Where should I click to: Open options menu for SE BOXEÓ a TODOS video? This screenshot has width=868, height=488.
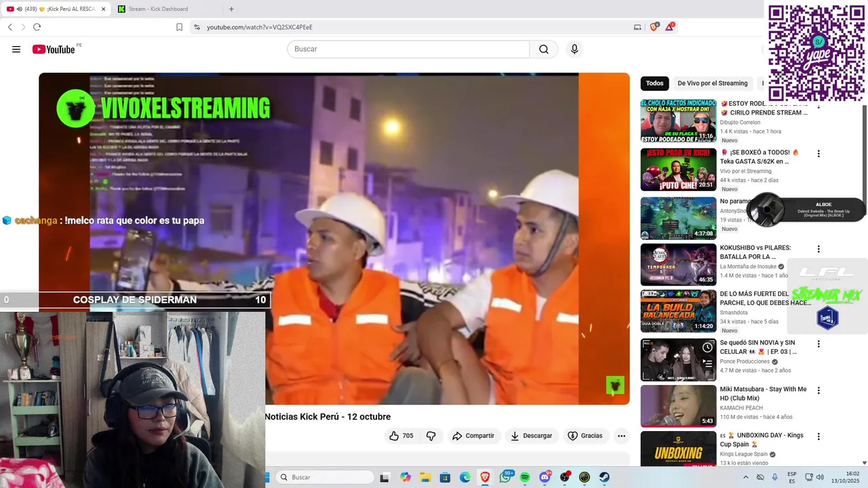tap(818, 154)
